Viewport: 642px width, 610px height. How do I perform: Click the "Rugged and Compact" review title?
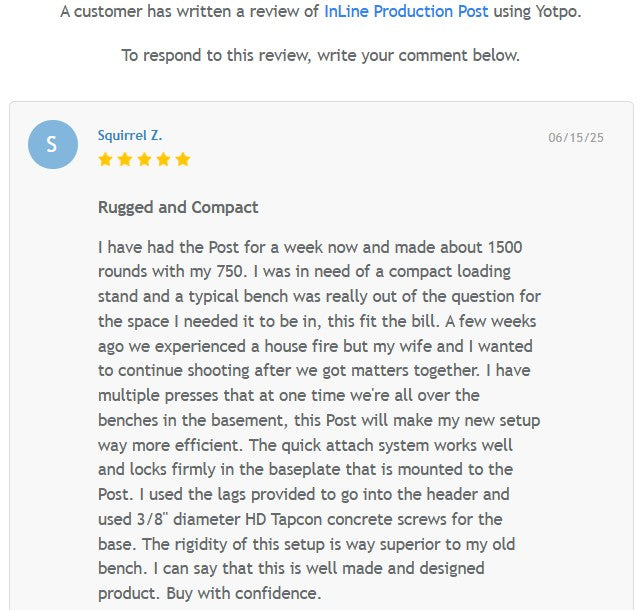click(178, 207)
